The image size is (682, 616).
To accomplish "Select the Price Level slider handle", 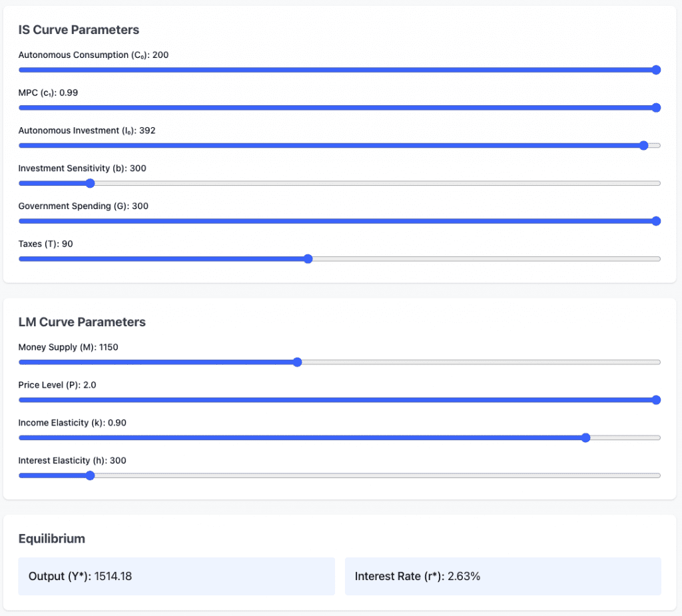I will [x=655, y=400].
